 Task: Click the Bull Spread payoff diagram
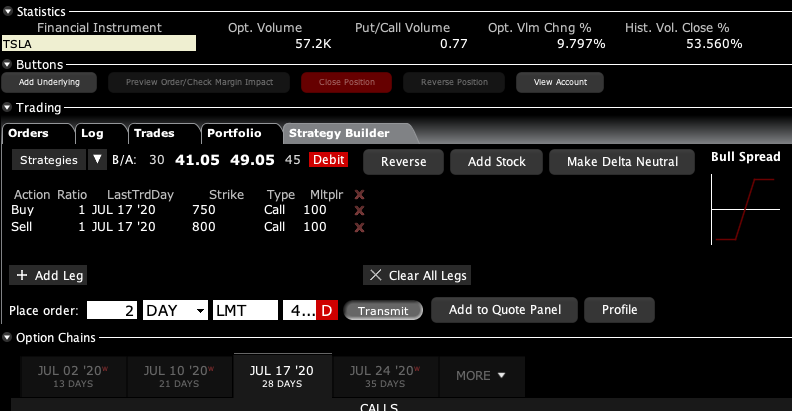(x=745, y=209)
